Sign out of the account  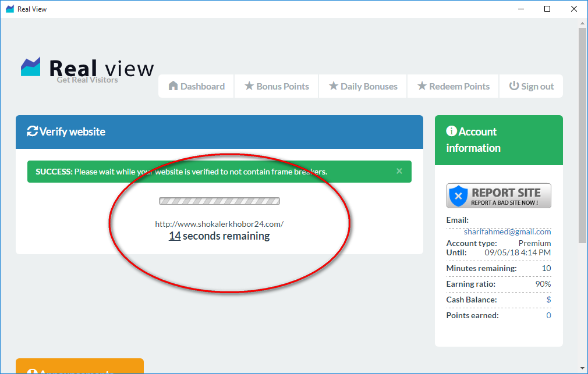(x=531, y=86)
